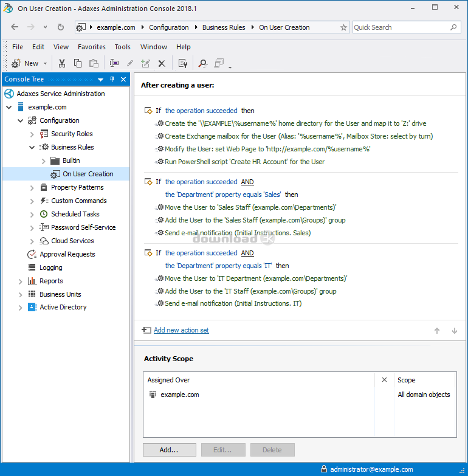
Task: Click the Add... button in Activity Scope
Action: click(170, 450)
